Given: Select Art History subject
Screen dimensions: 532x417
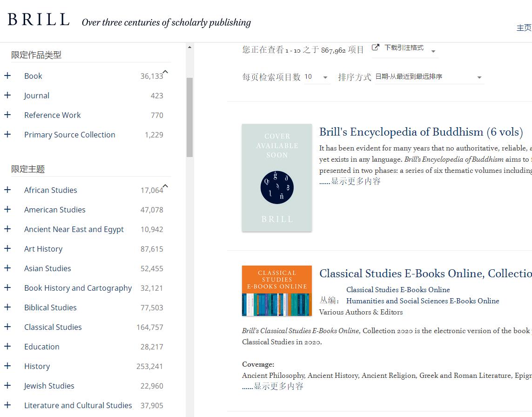Looking at the screenshot, I should [x=43, y=249].
